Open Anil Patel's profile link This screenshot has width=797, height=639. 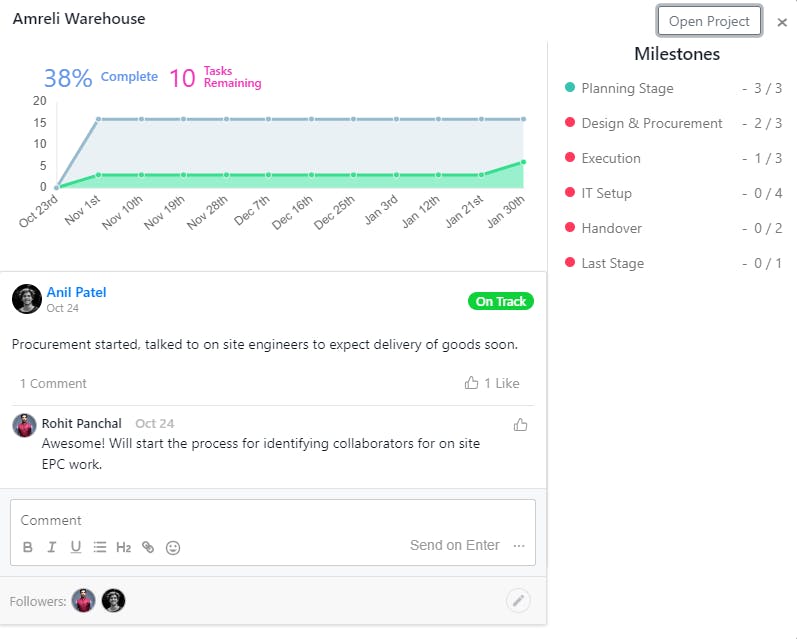coord(76,292)
